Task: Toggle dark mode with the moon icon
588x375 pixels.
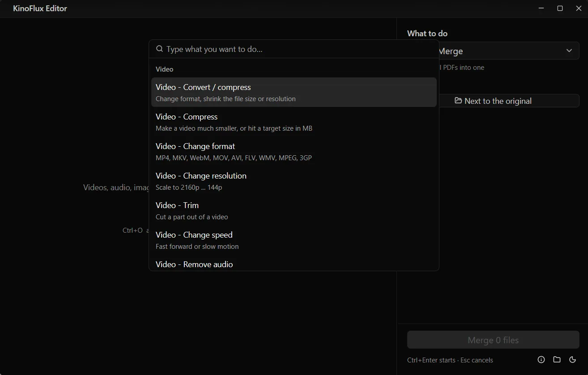Action: coord(572,359)
